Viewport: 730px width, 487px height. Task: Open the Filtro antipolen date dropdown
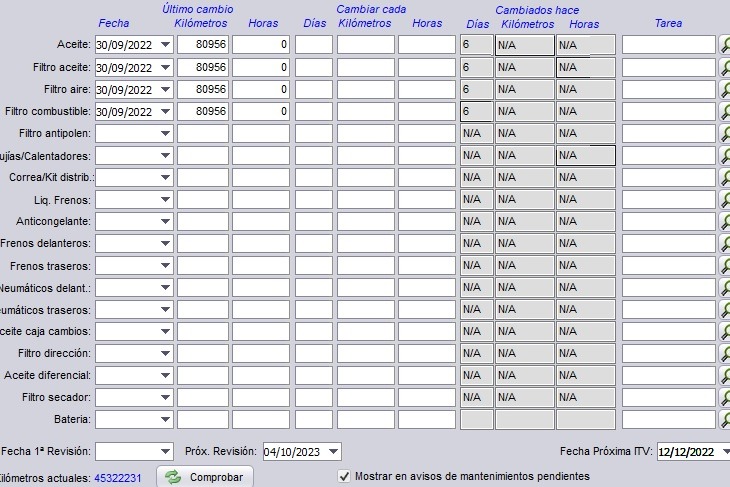point(165,134)
